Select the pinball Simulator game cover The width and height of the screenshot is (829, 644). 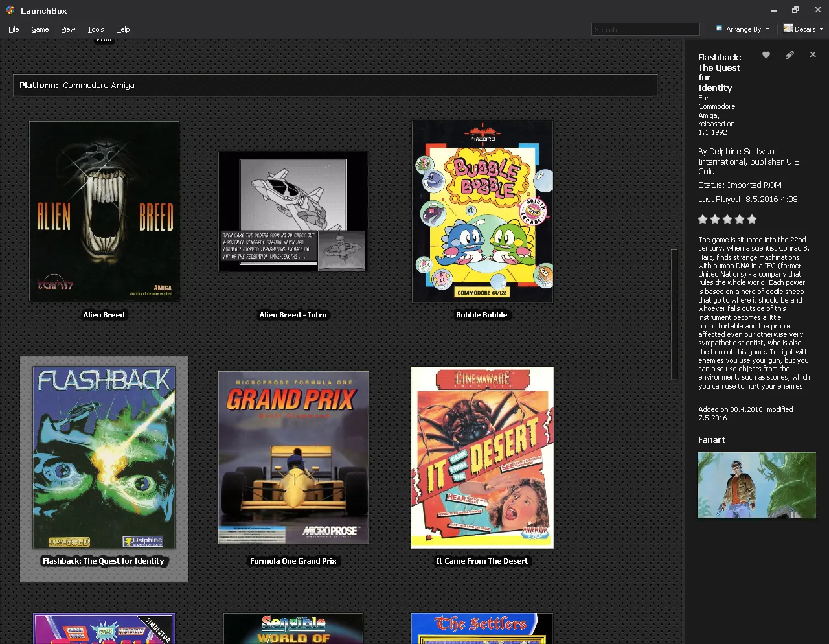tap(104, 628)
